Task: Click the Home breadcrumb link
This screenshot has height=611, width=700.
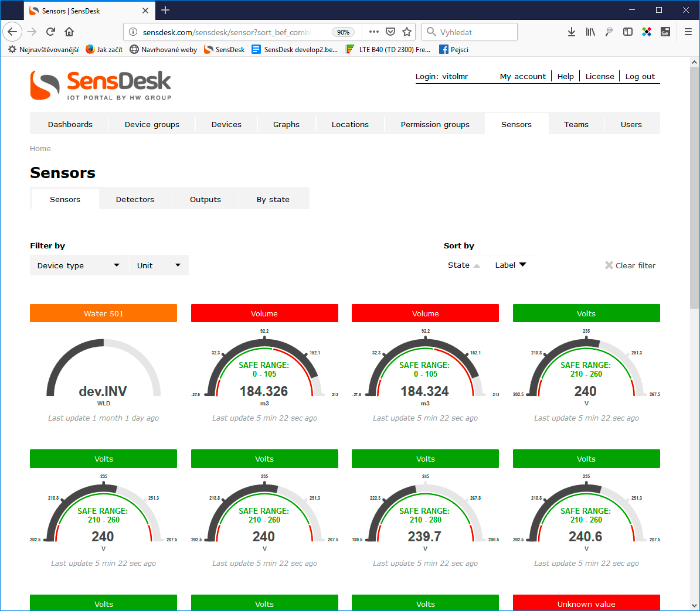Action: (40, 149)
